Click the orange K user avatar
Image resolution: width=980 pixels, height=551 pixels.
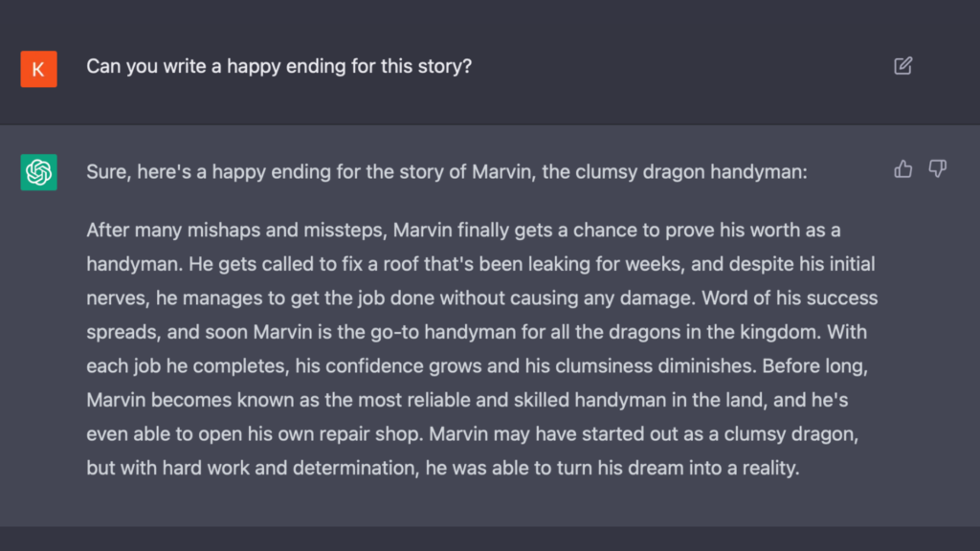coord(38,69)
